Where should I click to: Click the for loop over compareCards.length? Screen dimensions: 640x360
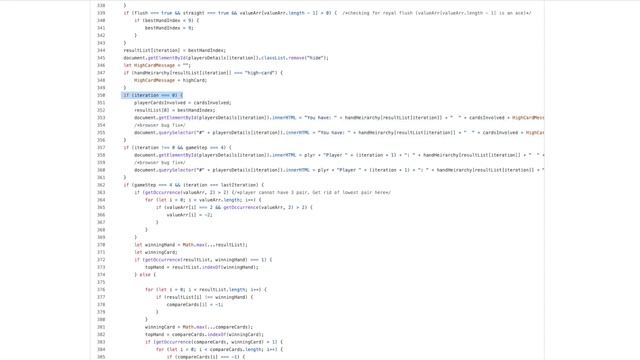pyautogui.click(x=219, y=349)
